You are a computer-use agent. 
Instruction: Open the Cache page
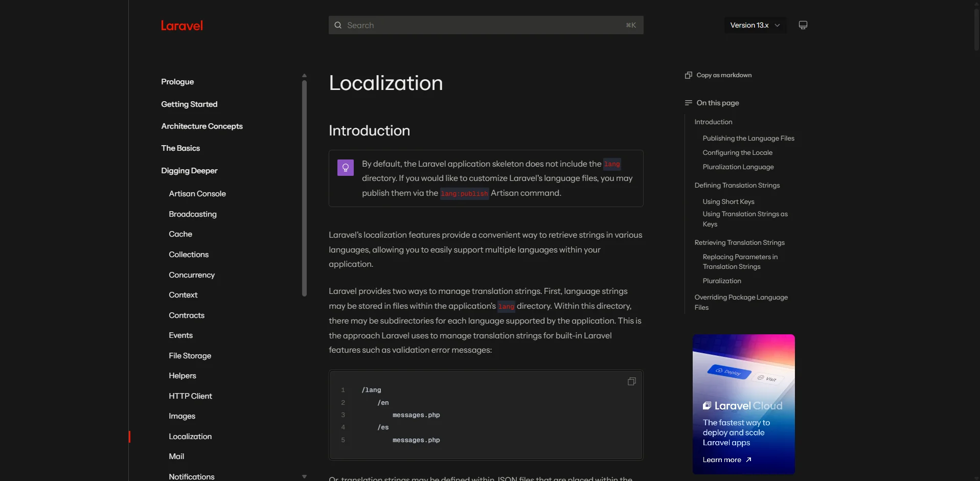[x=180, y=234]
